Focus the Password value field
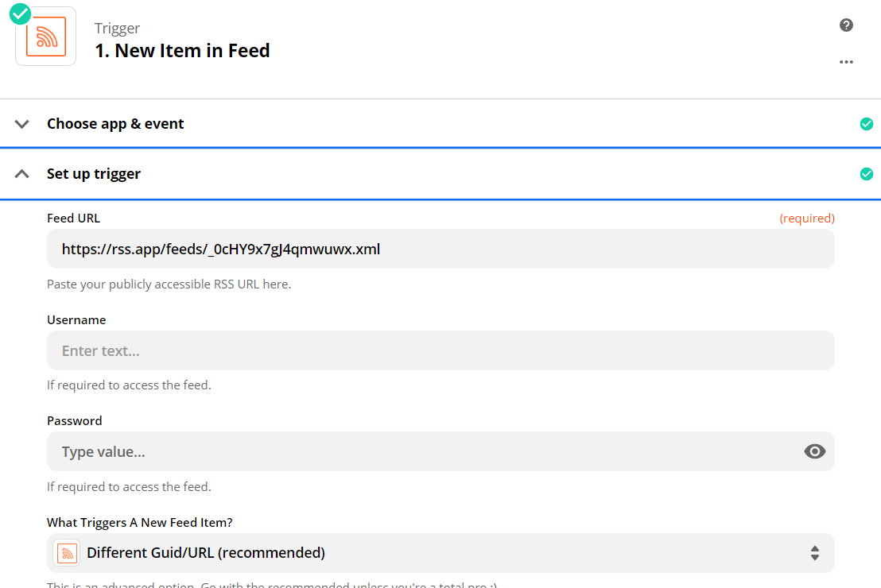This screenshot has width=881, height=588. 421,452
